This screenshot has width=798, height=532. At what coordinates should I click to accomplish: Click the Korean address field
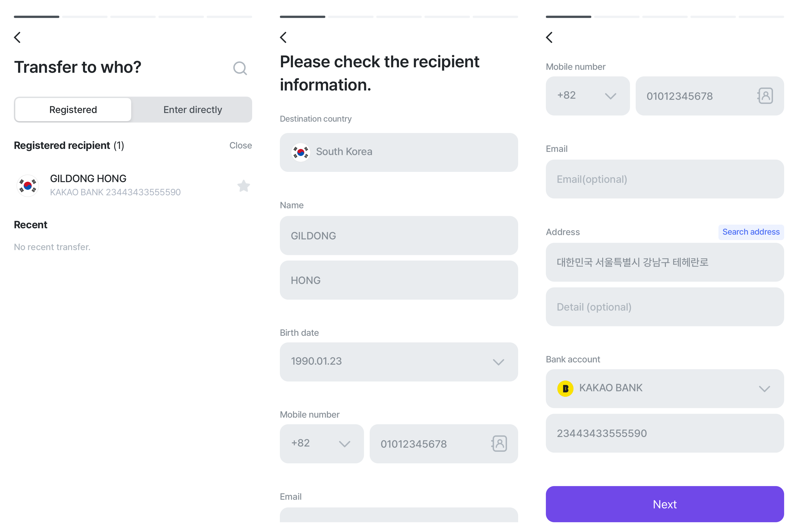point(665,262)
